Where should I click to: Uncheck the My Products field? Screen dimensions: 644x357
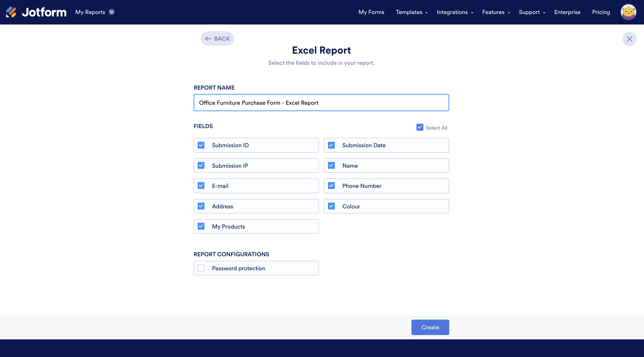pyautogui.click(x=201, y=226)
